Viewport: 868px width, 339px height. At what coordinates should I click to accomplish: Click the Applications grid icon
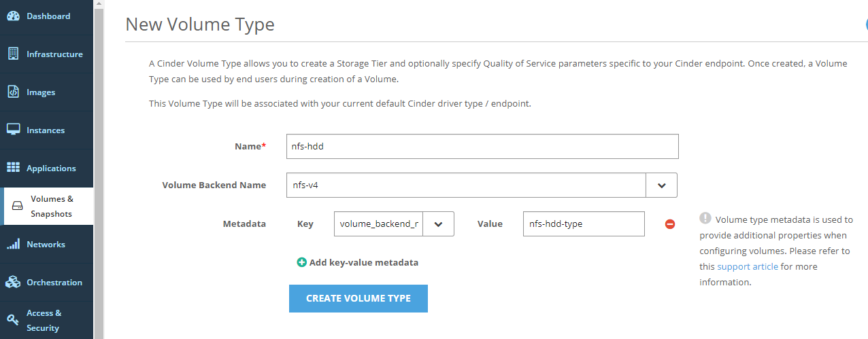pyautogui.click(x=13, y=168)
